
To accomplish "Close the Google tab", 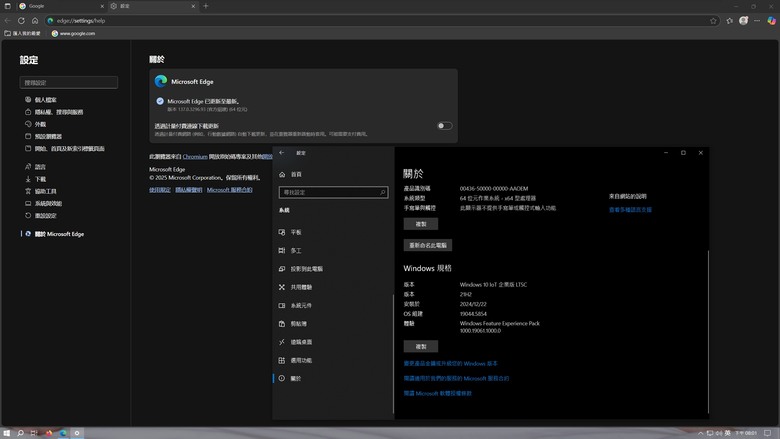I will (x=102, y=6).
